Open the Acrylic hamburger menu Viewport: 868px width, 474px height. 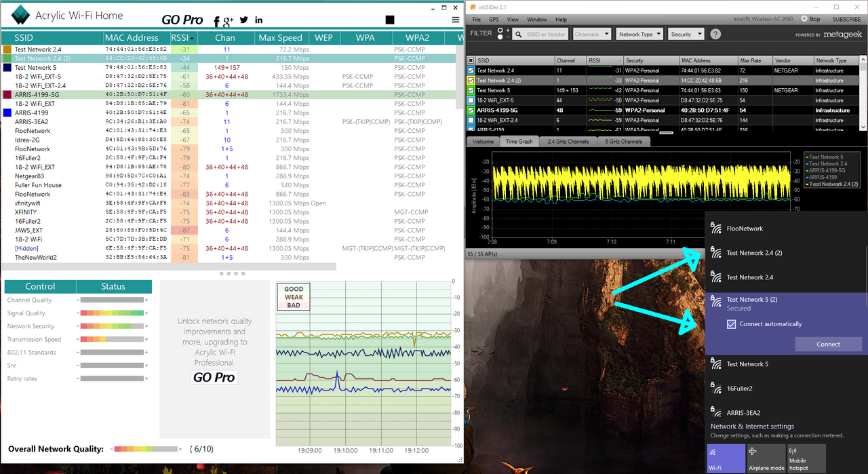click(456, 20)
